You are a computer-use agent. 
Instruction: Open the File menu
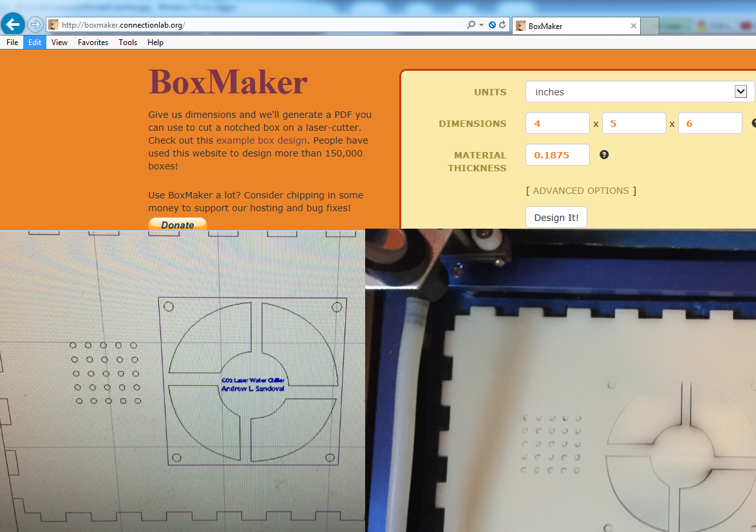click(x=12, y=43)
